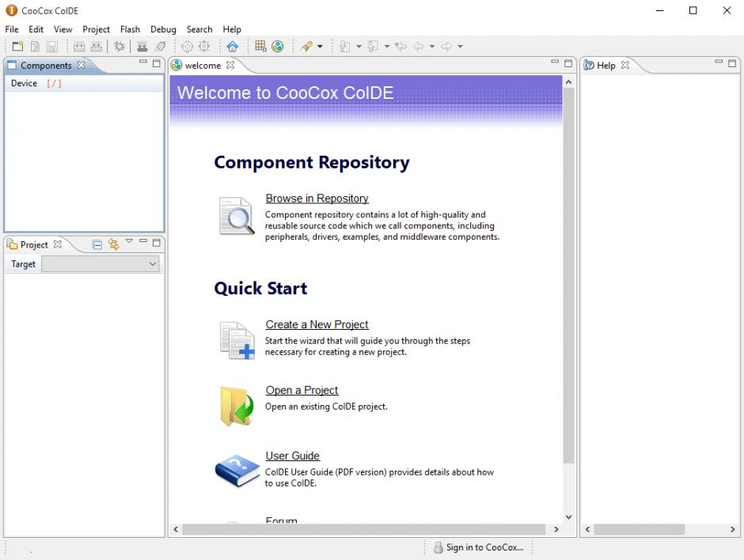Click the Peripherals grid toolbar icon
744x560 pixels.
[260, 46]
